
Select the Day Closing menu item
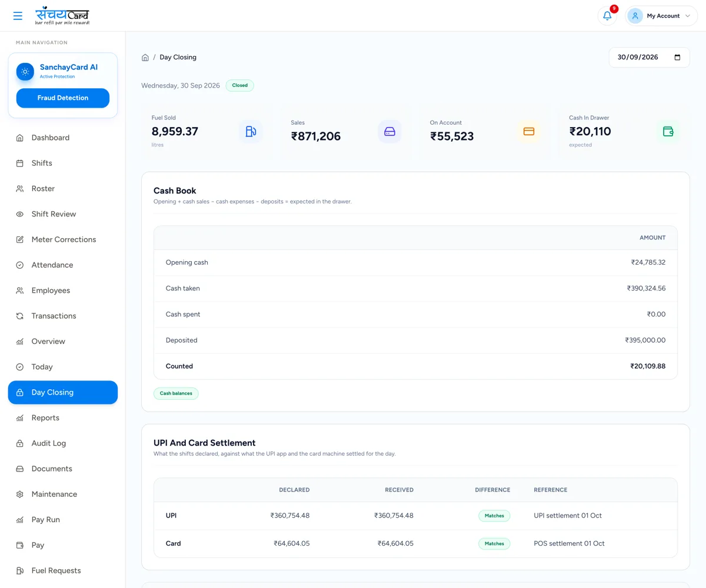(63, 392)
